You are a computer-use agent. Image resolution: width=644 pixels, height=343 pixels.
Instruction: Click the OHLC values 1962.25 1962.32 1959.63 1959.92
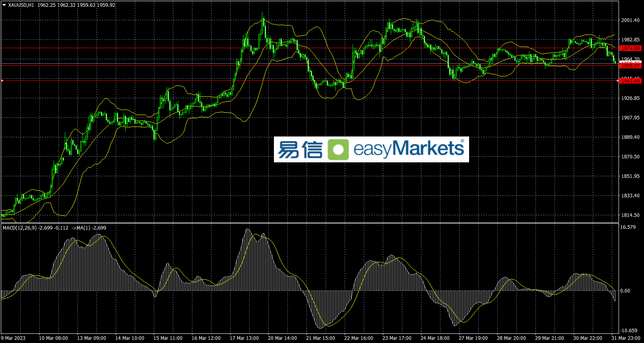(x=76, y=5)
